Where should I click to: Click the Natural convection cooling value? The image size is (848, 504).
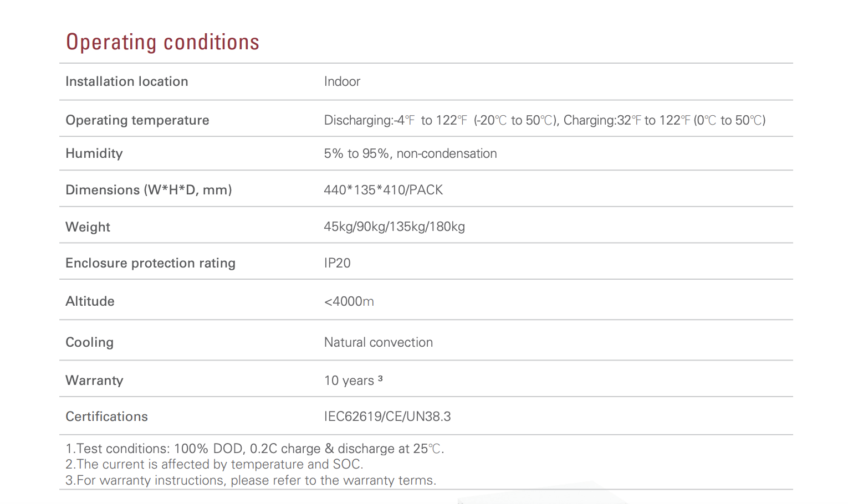click(x=378, y=342)
